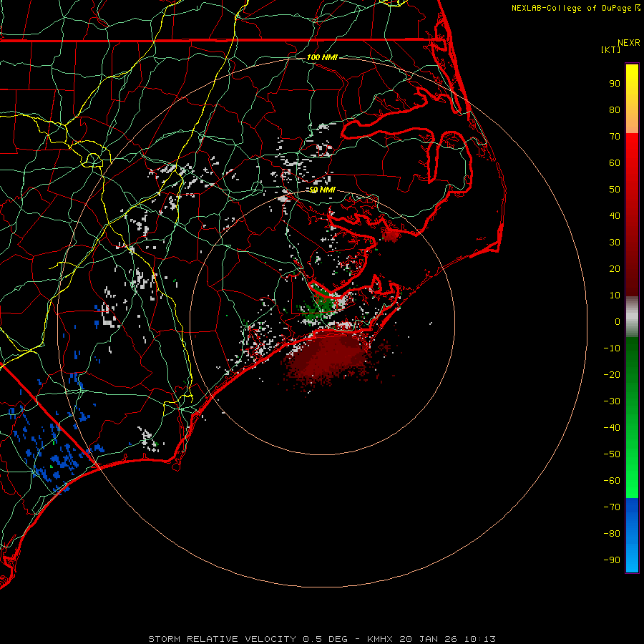
Task: Click the -60 value on velocity scale
Action: [612, 481]
